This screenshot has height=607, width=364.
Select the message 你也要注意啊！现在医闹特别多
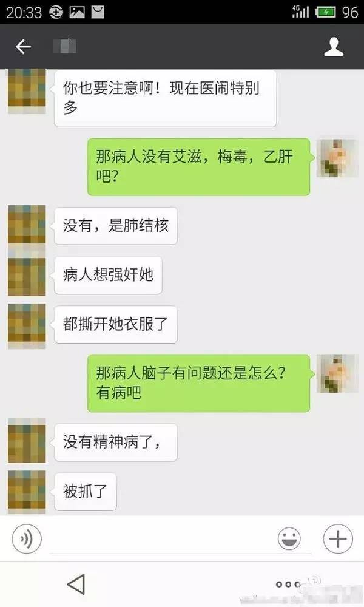pyautogui.click(x=165, y=98)
